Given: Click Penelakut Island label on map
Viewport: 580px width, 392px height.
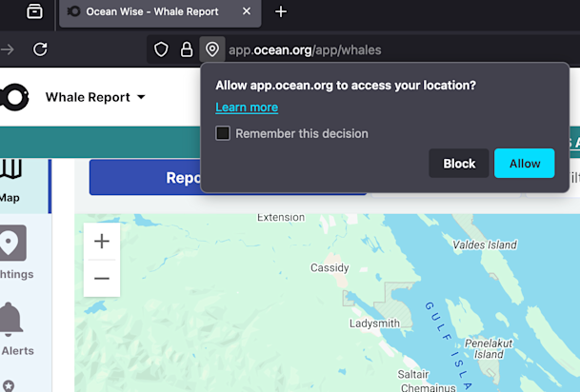Looking at the screenshot, I should [x=489, y=349].
